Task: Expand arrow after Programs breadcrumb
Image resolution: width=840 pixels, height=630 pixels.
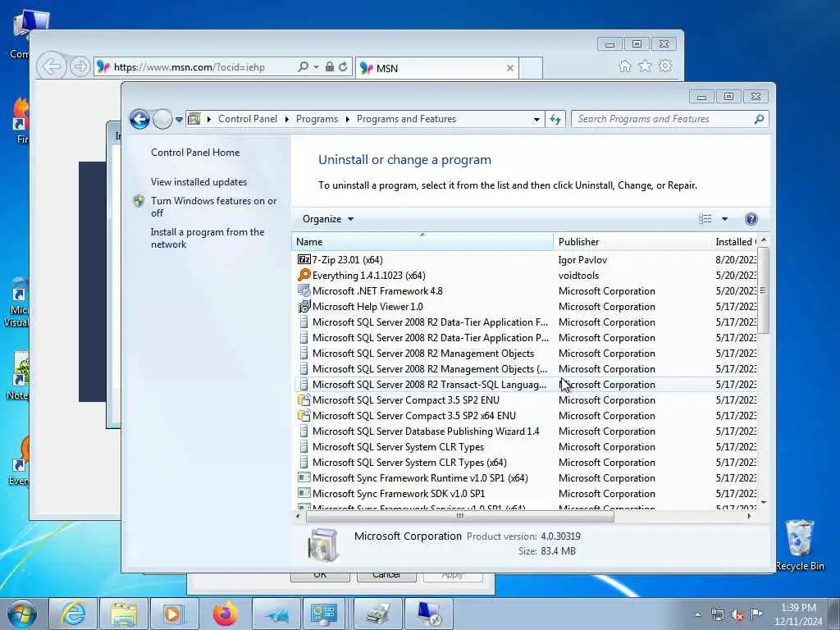Action: pyautogui.click(x=348, y=119)
